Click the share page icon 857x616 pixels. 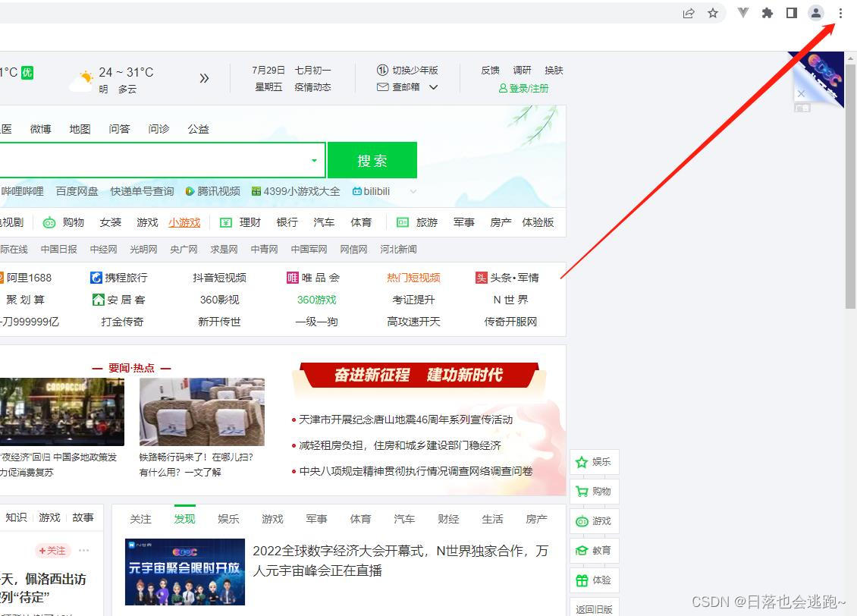tap(689, 13)
